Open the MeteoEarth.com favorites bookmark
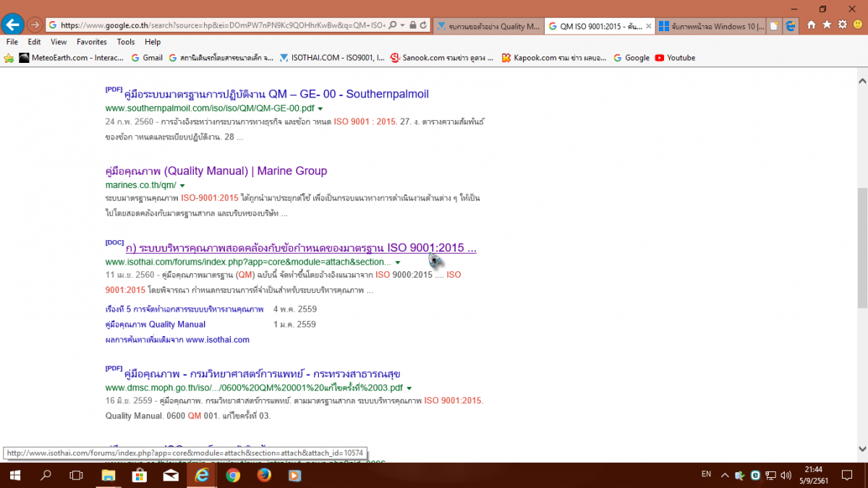 71,58
